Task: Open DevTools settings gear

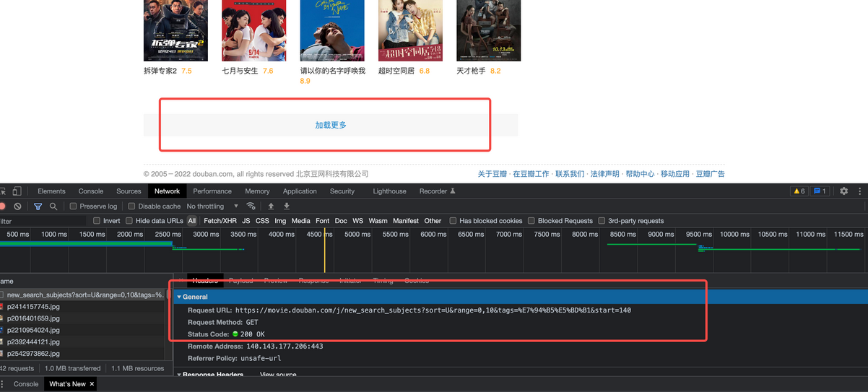Action: coord(843,191)
